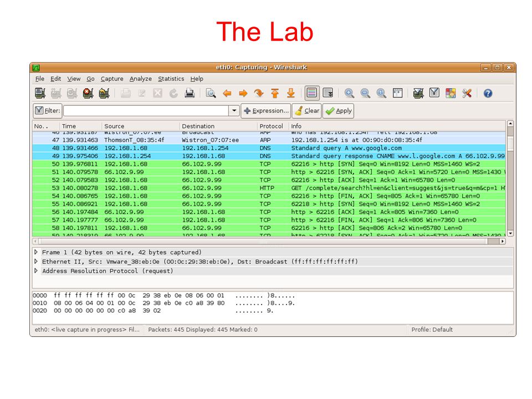This screenshot has width=532, height=399.
Task: Open the find packet tool
Action: (x=211, y=93)
